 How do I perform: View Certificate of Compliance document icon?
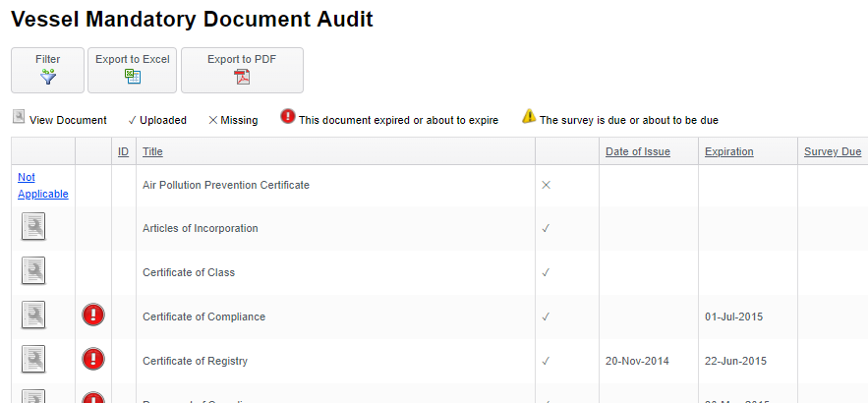pyautogui.click(x=33, y=316)
